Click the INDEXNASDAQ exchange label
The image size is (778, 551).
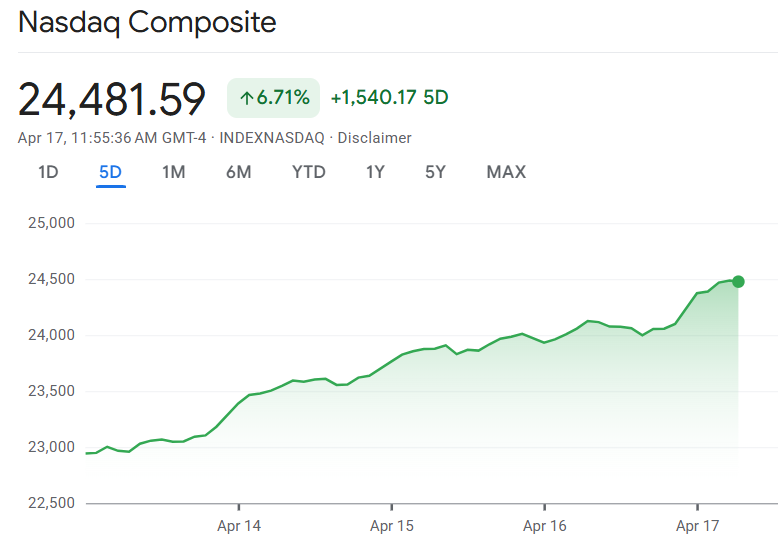tap(272, 138)
